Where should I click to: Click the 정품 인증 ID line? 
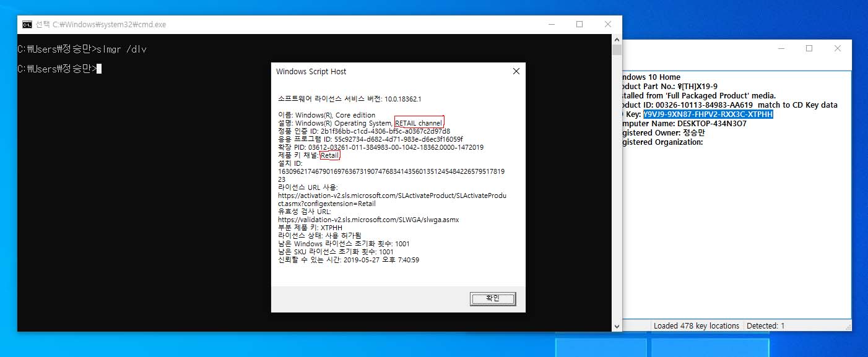364,131
